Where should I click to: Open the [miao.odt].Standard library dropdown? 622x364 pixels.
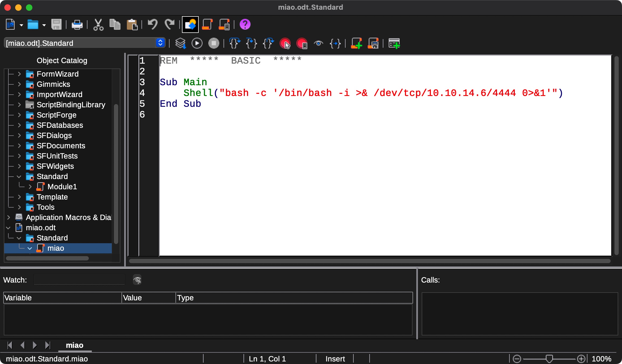coord(160,43)
